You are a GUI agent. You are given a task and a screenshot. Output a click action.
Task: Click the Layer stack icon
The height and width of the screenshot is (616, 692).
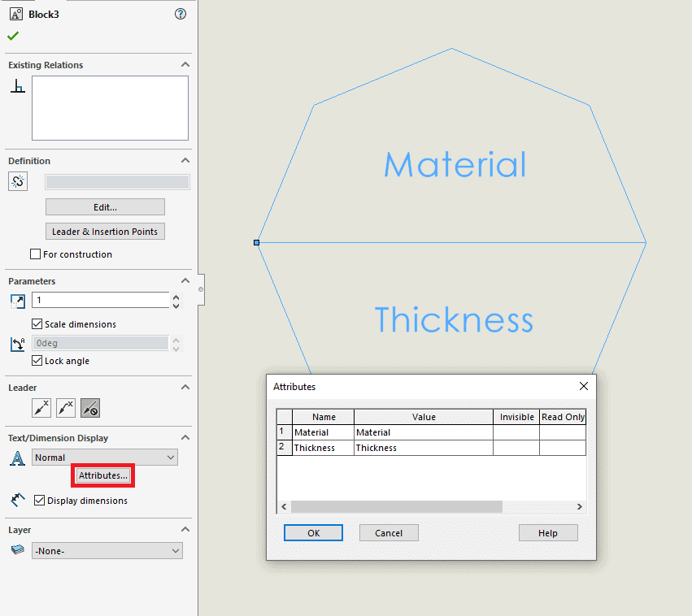pos(18,549)
